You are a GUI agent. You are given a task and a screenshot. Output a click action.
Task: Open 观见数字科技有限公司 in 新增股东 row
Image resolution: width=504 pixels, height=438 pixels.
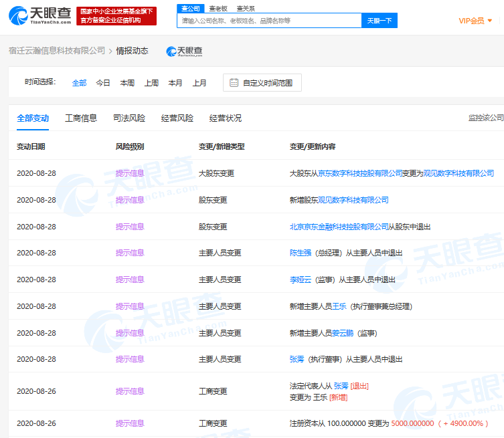coord(353,200)
